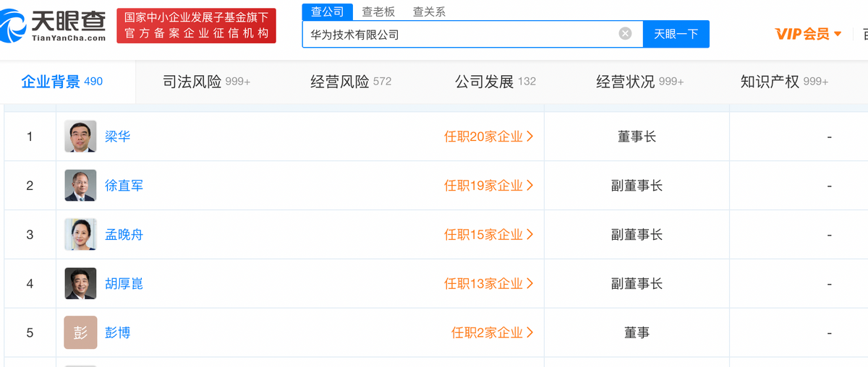Viewport: 868px width, 367px height.
Task: Click the 彭 placeholder avatar
Action: 80,333
